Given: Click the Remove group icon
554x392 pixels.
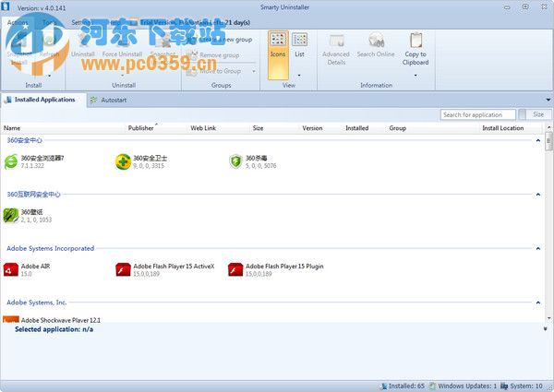Looking at the screenshot, I should pos(192,55).
